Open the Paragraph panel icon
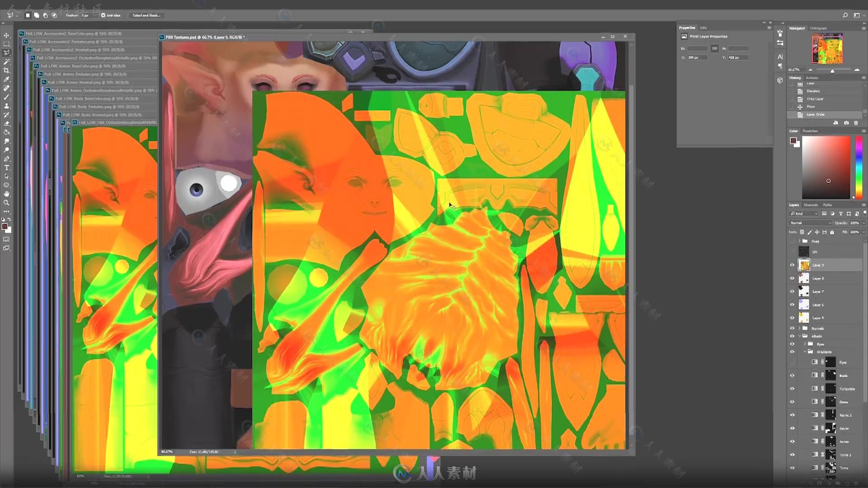Screen dimensions: 868x488 (780, 66)
